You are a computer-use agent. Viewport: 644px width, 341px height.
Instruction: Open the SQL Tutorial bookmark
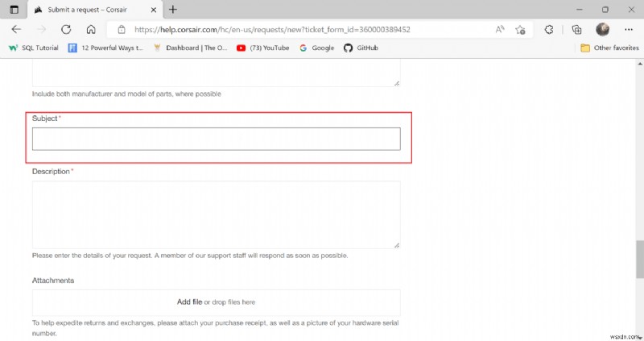[x=34, y=48]
